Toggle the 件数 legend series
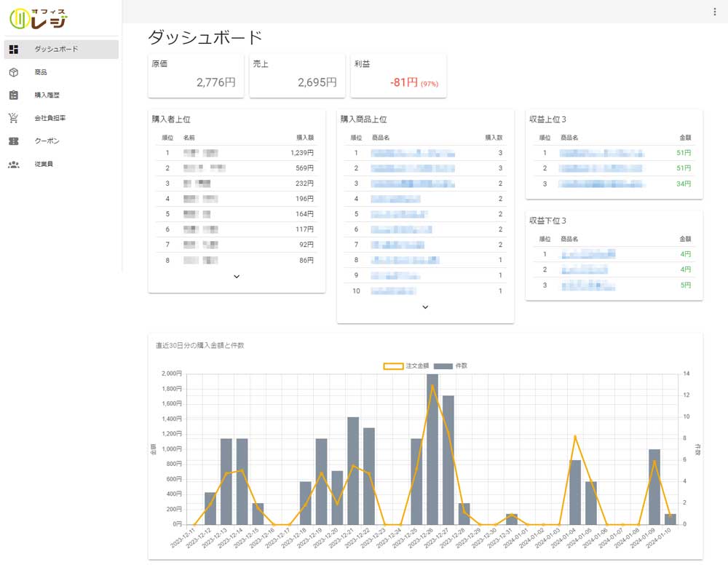 pos(451,366)
